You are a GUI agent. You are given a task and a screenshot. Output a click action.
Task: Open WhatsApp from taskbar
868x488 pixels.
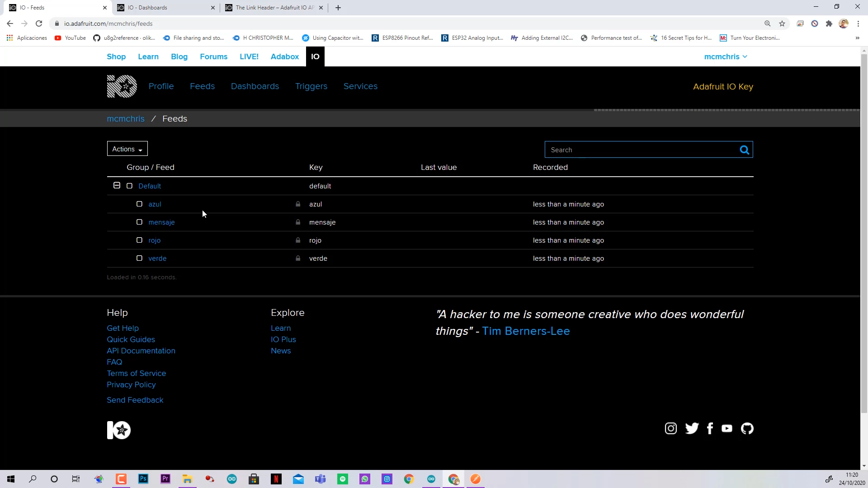[x=365, y=479]
